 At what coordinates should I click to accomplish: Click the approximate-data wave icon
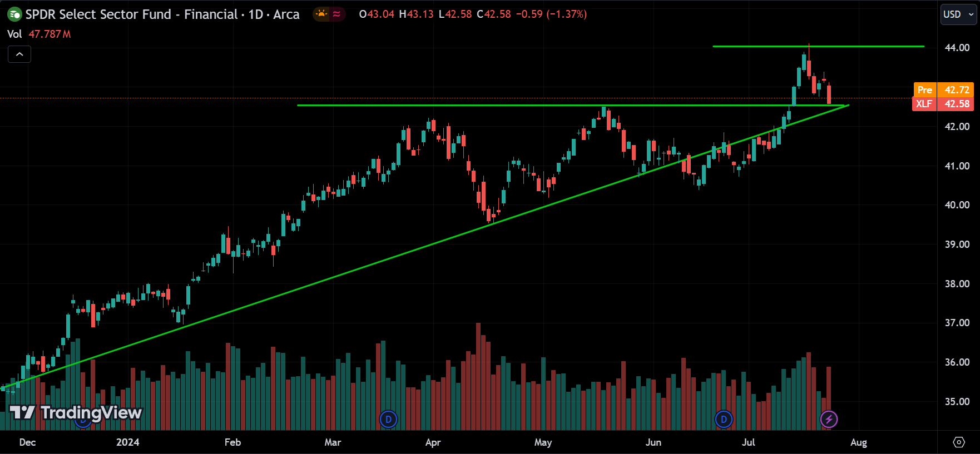[336, 14]
